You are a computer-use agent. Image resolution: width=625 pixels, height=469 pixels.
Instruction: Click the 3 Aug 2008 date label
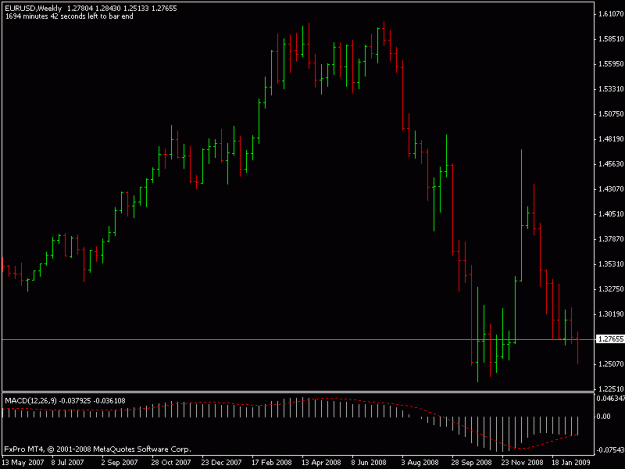click(420, 463)
